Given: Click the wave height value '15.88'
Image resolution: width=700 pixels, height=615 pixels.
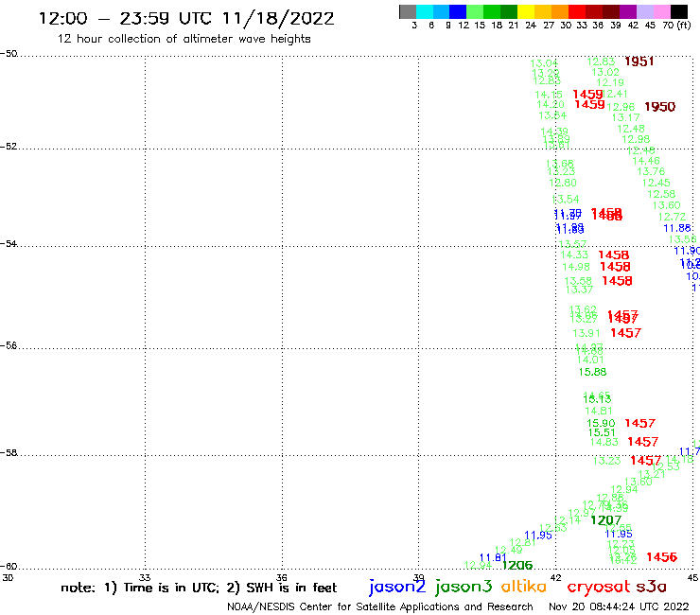Looking at the screenshot, I should pos(592,372).
